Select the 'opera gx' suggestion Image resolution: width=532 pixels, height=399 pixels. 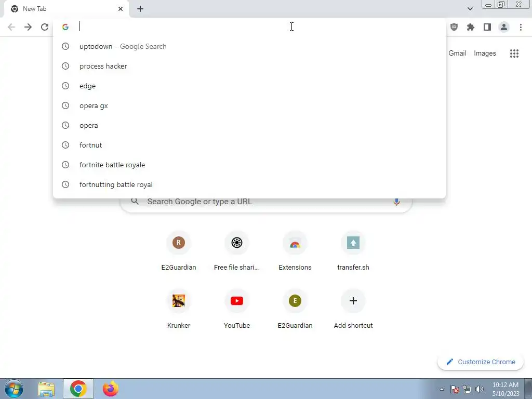tap(249, 105)
